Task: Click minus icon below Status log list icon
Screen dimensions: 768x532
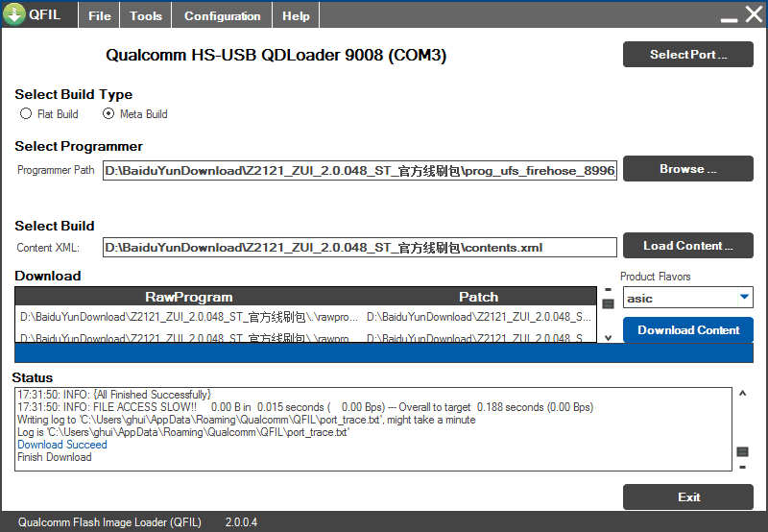Action: coord(742,468)
